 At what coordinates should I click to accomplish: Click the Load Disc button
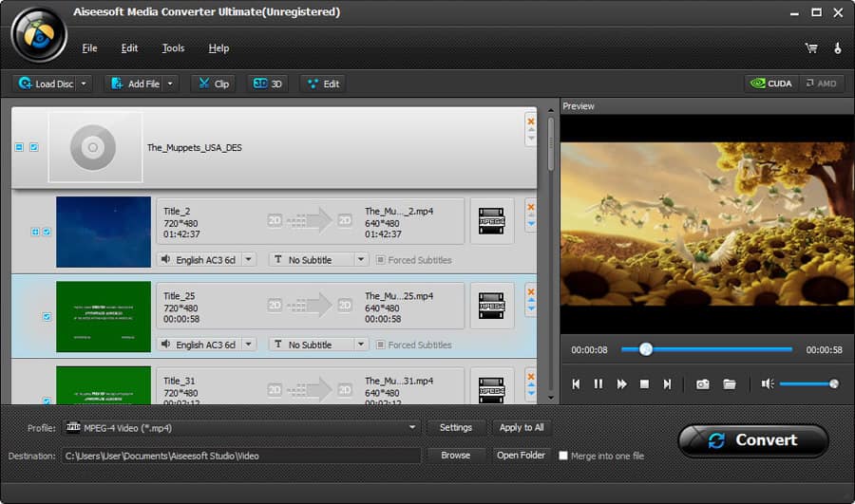click(45, 84)
